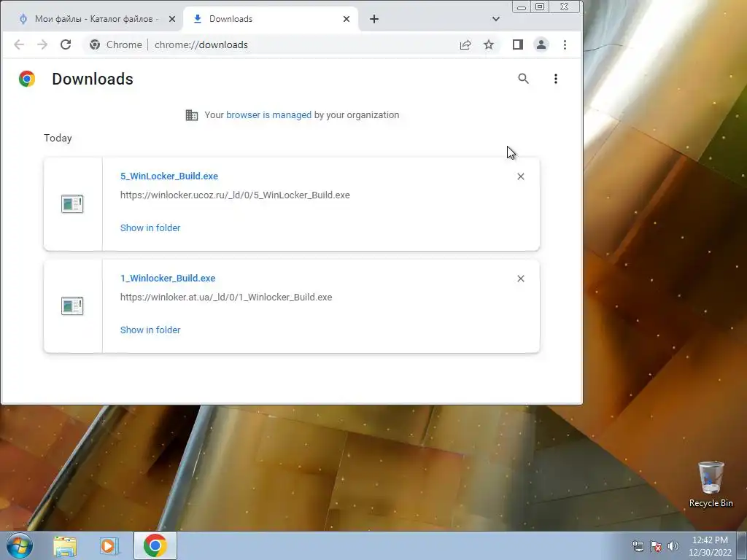The width and height of the screenshot is (747, 560).
Task: Open the volume speaker tray icon
Action: tap(673, 546)
